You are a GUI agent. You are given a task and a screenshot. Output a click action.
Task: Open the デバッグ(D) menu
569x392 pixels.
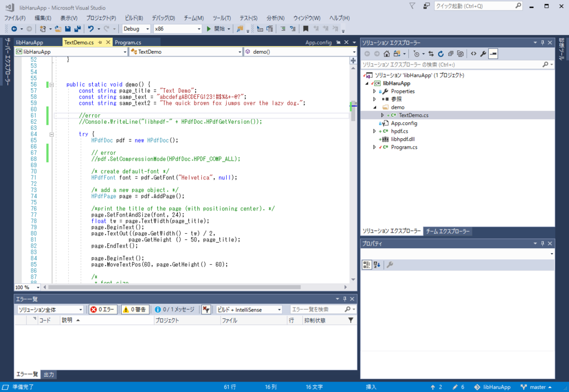click(x=163, y=18)
